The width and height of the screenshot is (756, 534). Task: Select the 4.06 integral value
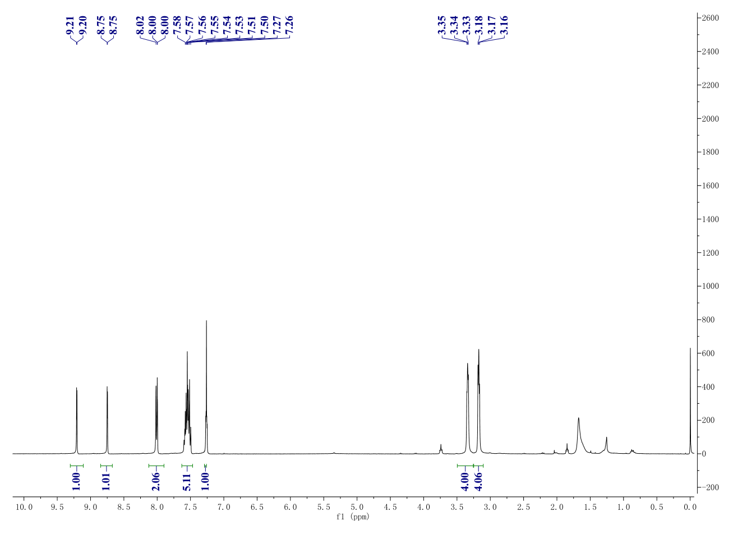tap(478, 481)
